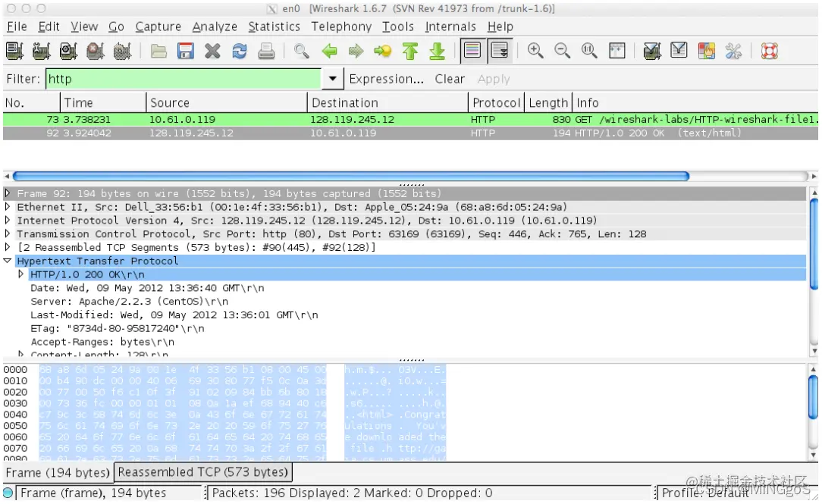Go to a specific packet number

pos(383,51)
